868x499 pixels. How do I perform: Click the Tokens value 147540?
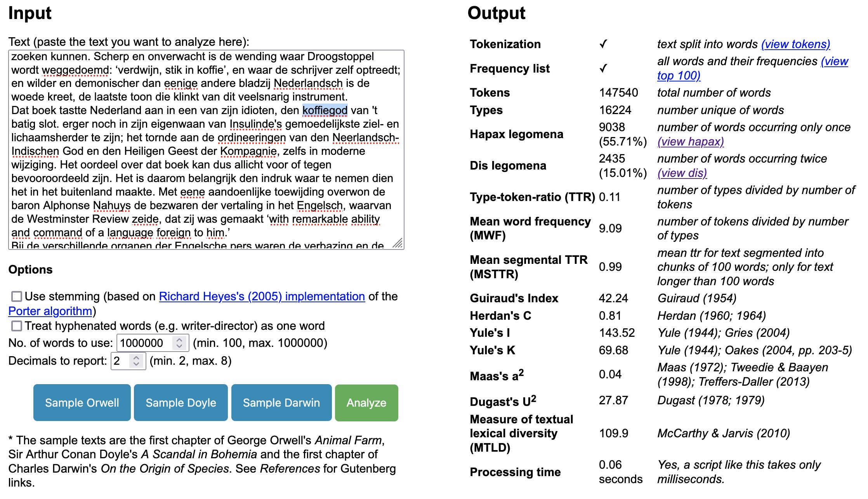[618, 93]
